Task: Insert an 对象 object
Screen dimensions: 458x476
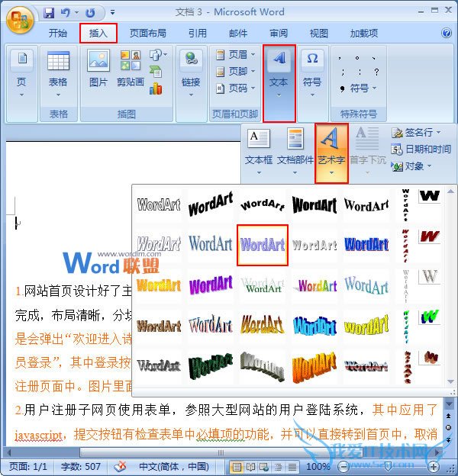Action: point(411,166)
